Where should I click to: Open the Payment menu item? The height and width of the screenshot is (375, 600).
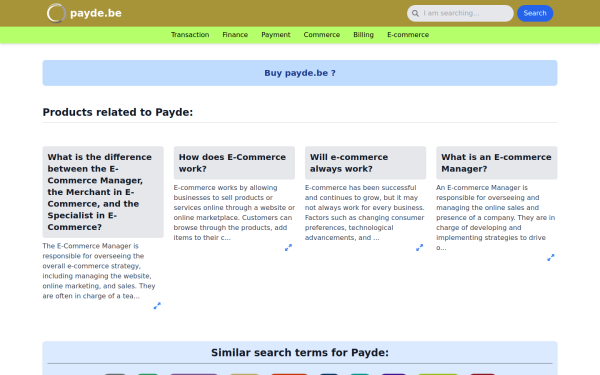(276, 35)
